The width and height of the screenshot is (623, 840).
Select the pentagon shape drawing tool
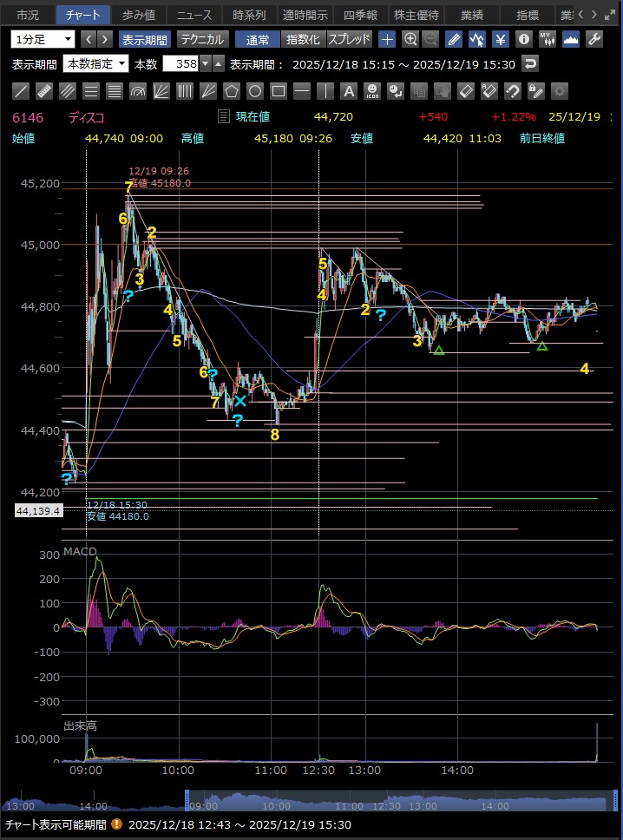coord(232,91)
